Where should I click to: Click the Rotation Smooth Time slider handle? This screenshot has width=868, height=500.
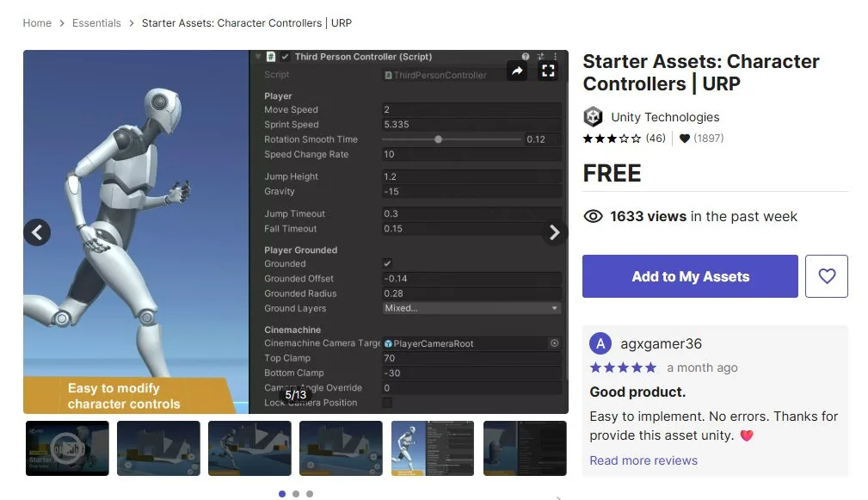click(439, 139)
